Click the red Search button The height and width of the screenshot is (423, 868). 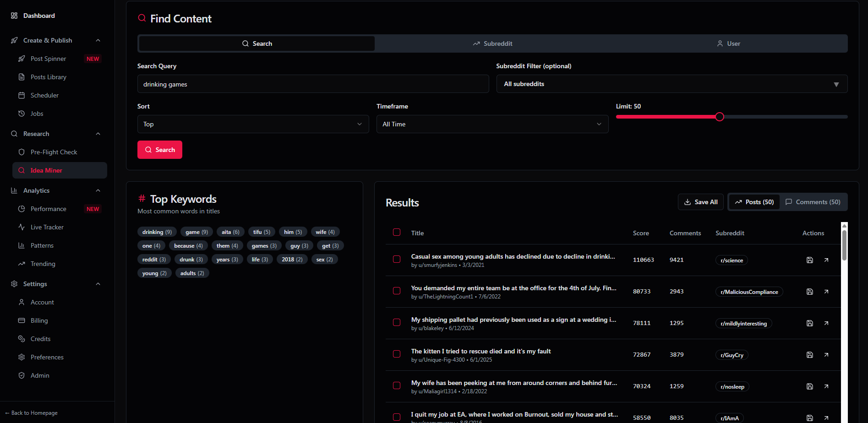(160, 150)
